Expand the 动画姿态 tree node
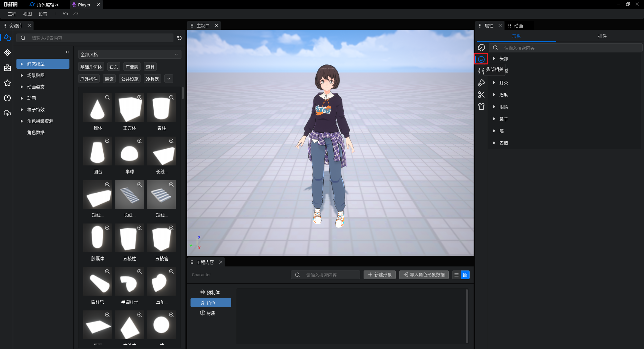This screenshot has width=644, height=349. click(22, 87)
